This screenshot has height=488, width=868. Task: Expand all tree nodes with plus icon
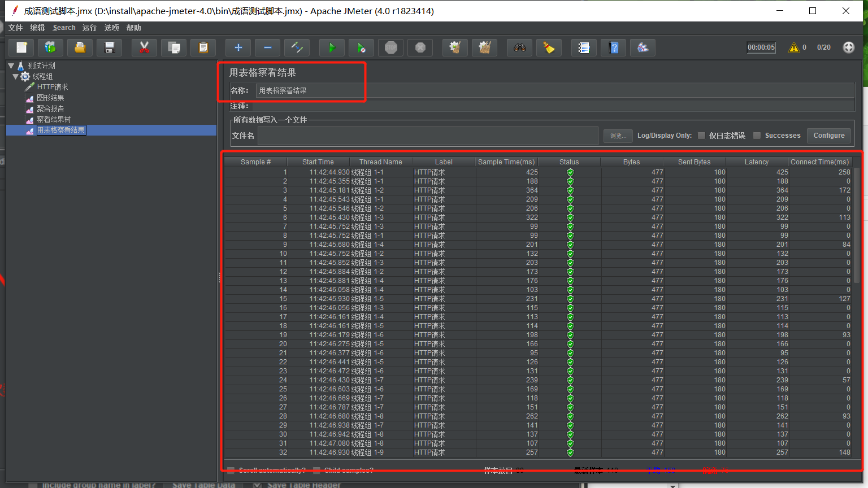[238, 48]
